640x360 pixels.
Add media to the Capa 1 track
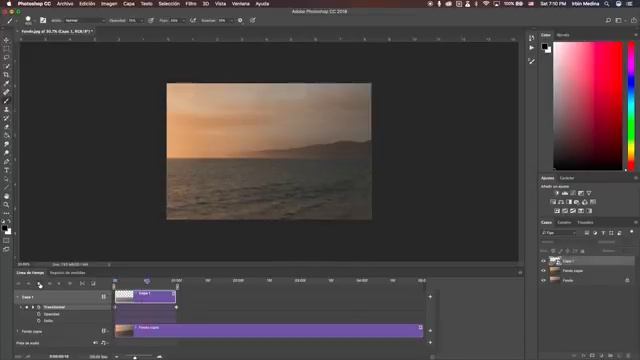click(x=430, y=297)
